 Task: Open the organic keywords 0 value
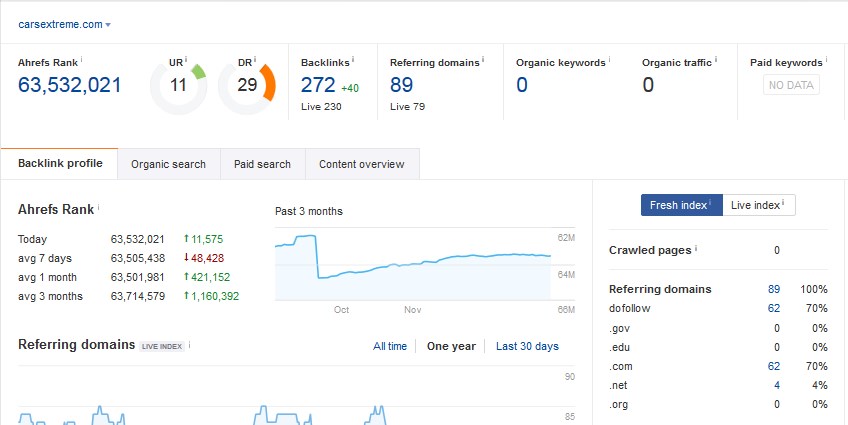(521, 85)
